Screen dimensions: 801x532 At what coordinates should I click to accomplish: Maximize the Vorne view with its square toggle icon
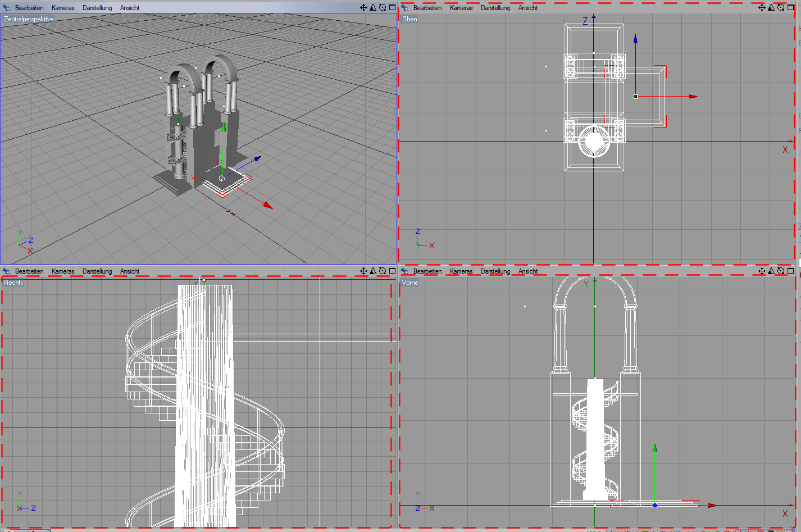click(x=790, y=271)
